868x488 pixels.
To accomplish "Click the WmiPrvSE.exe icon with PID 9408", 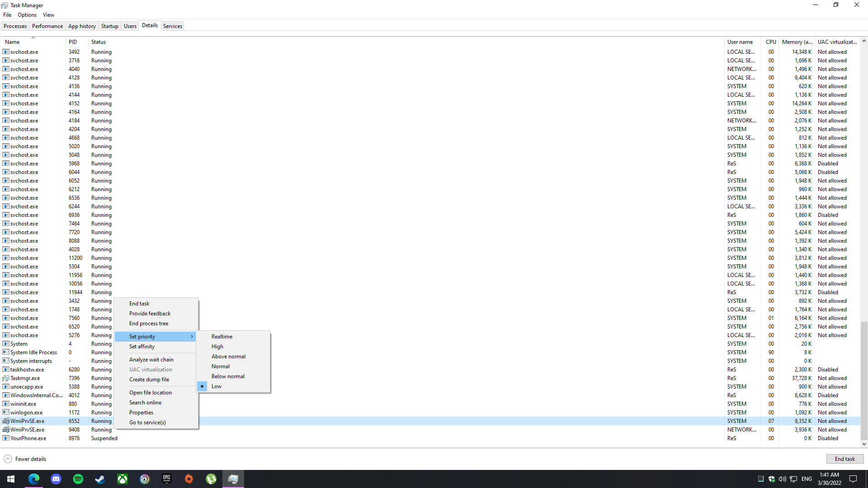I will click(x=6, y=430).
